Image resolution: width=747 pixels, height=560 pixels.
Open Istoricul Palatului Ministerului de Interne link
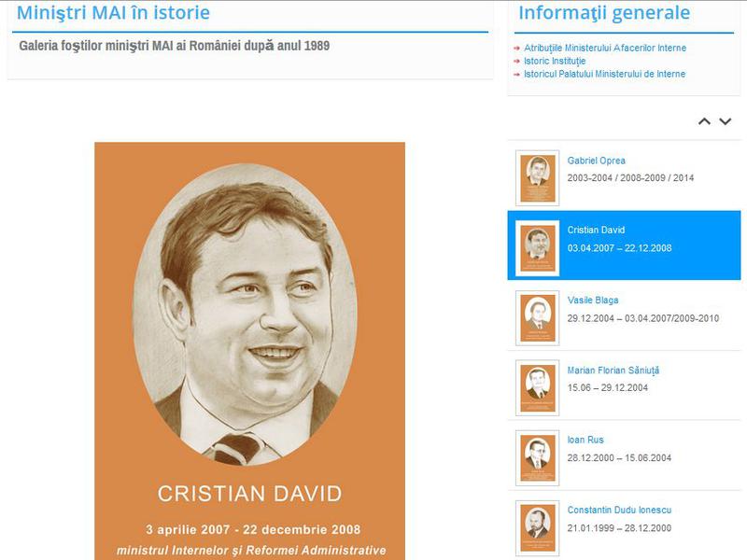[x=604, y=74]
